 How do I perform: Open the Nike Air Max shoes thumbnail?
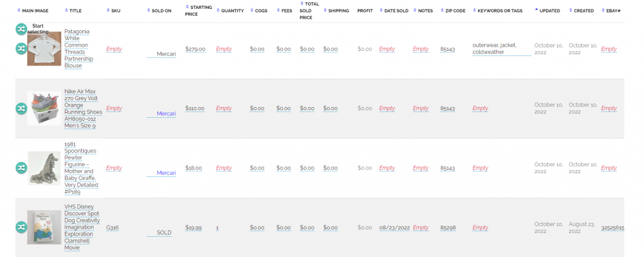pyautogui.click(x=44, y=108)
